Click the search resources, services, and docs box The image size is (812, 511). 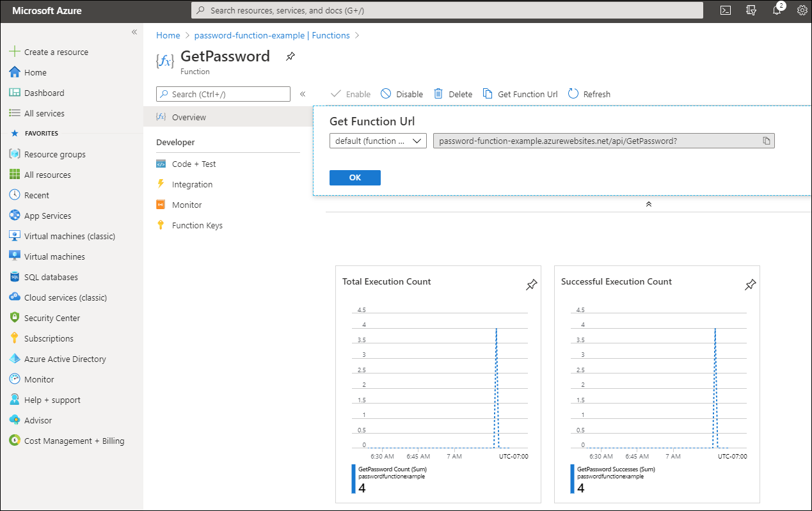[447, 10]
